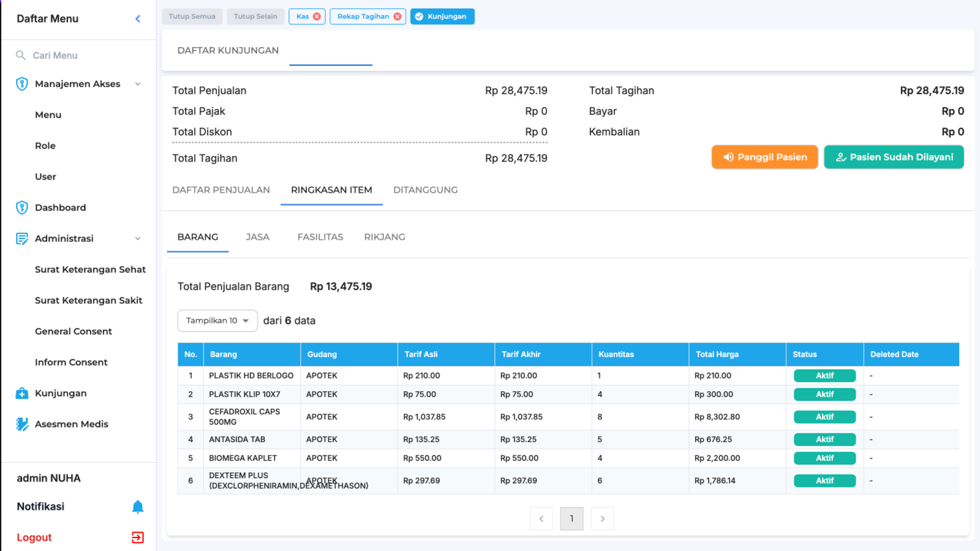Viewport: 980px width, 551px height.
Task: Focus the Cari Menu search field
Action: [78, 55]
